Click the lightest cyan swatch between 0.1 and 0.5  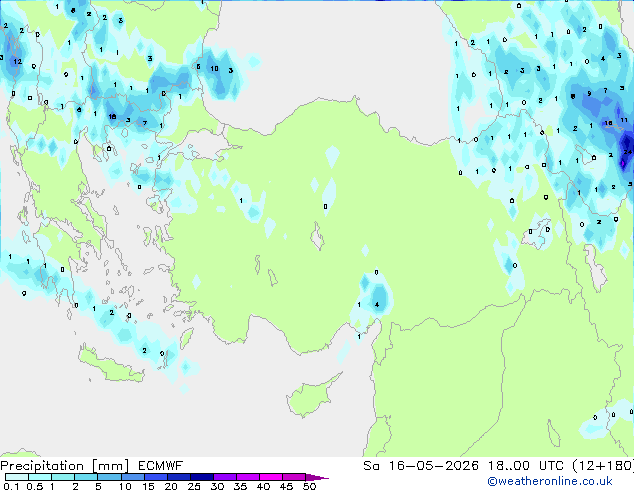click(17, 477)
